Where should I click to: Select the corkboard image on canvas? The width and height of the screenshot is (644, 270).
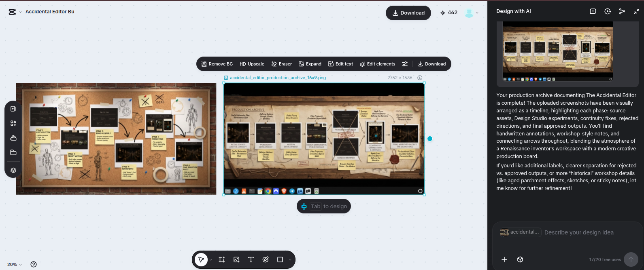(116, 139)
